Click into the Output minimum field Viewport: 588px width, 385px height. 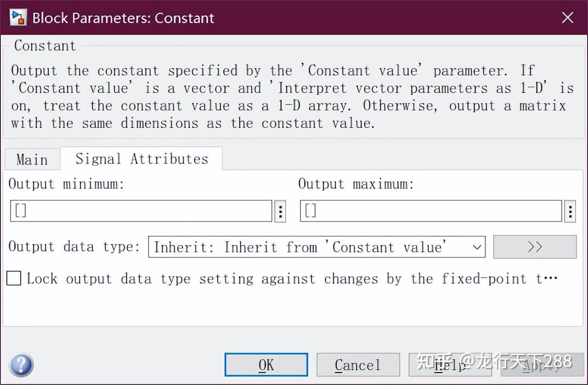tap(141, 211)
